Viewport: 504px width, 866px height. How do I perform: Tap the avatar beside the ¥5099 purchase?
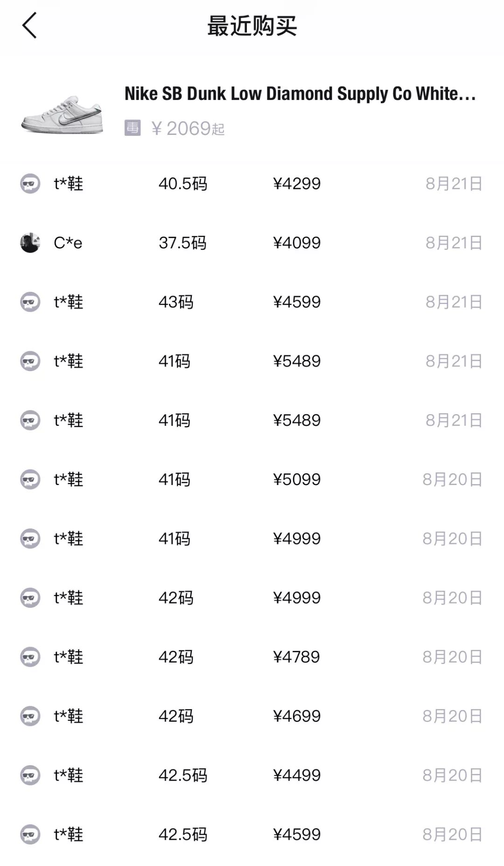(30, 479)
